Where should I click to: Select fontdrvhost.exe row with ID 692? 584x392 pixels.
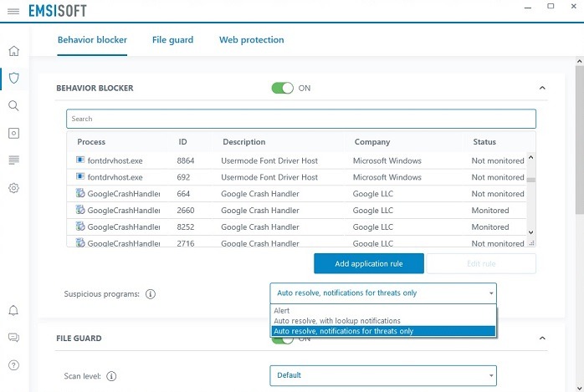pos(296,177)
